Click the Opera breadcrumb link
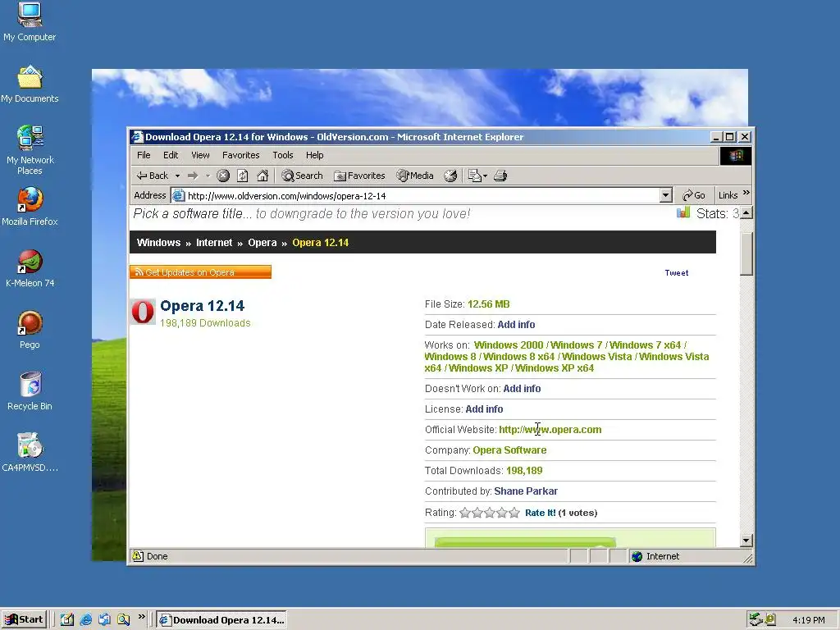Screen dimensions: 840x630 [262, 243]
